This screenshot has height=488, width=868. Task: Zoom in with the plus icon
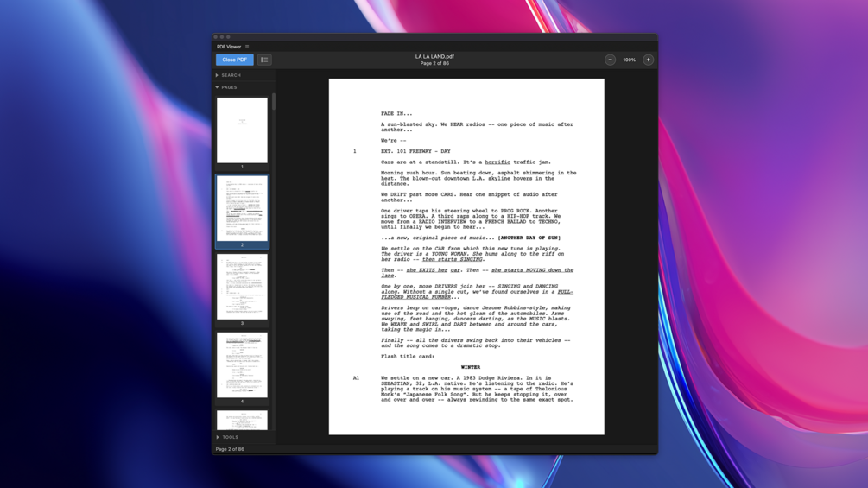pyautogui.click(x=649, y=60)
